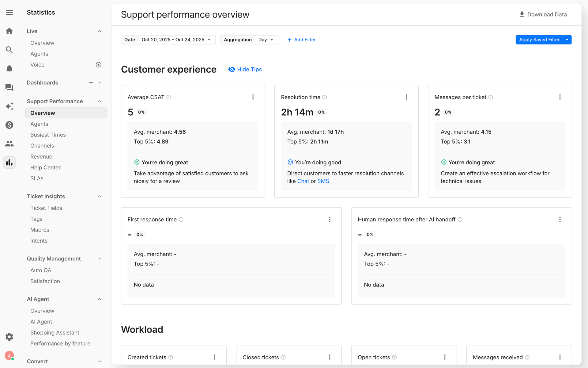The image size is (588, 368).
Task: Open Resolution time card options menu
Action: pos(406,97)
